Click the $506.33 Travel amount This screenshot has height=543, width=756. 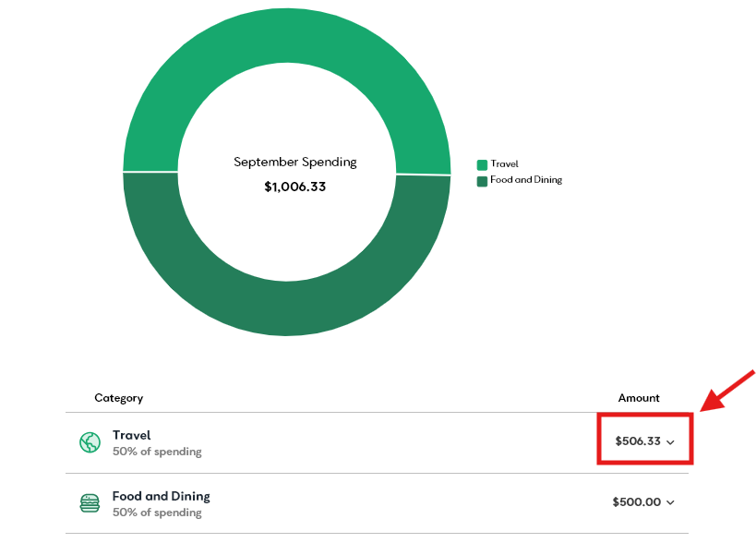(638, 441)
